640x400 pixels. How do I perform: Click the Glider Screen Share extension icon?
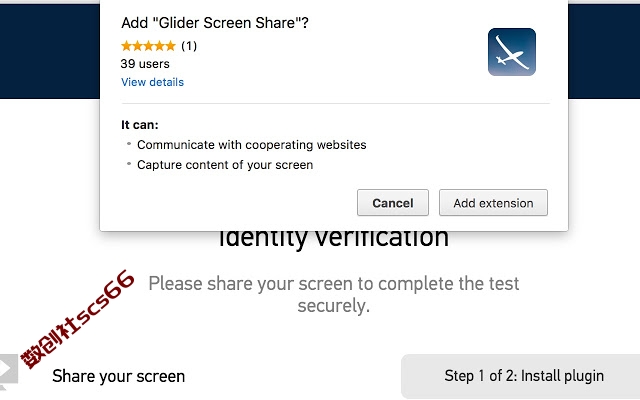tap(512, 52)
